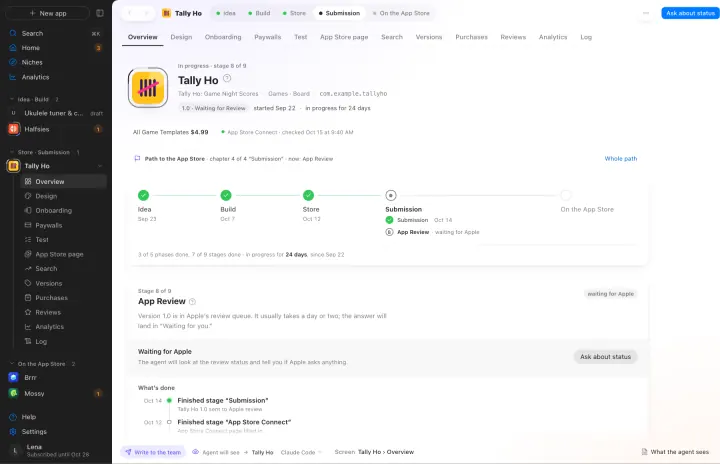Click the large Tally Ho app thumbnail
The height and width of the screenshot is (464, 720).
(148, 87)
